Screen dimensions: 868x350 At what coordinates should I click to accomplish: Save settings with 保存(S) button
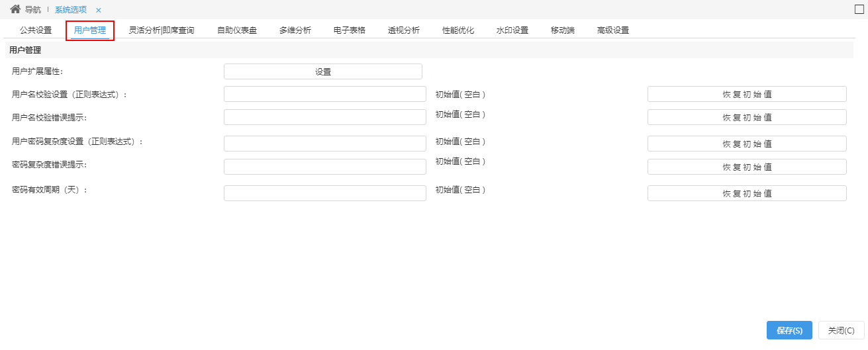(789, 330)
